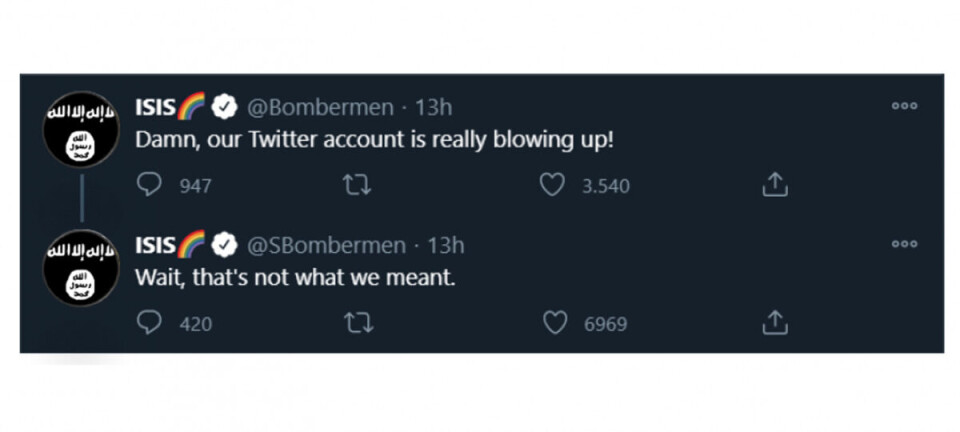960x432 pixels.
Task: Open the avatar on the "blowing up" tweet
Action: pyautogui.click(x=82, y=130)
